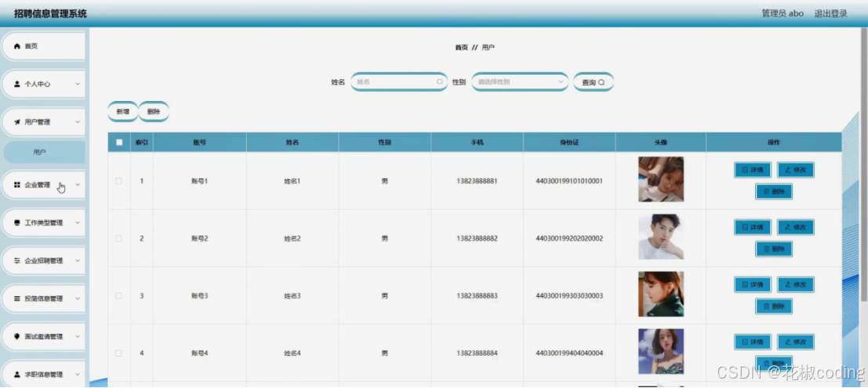868x388 pixels.
Task: Click the avatar thumbnail of 账号1
Action: coord(660,179)
